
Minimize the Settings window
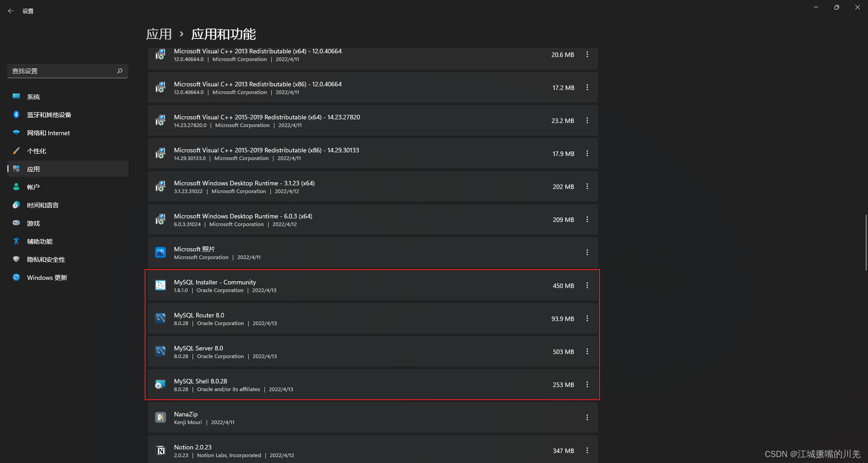pos(816,7)
